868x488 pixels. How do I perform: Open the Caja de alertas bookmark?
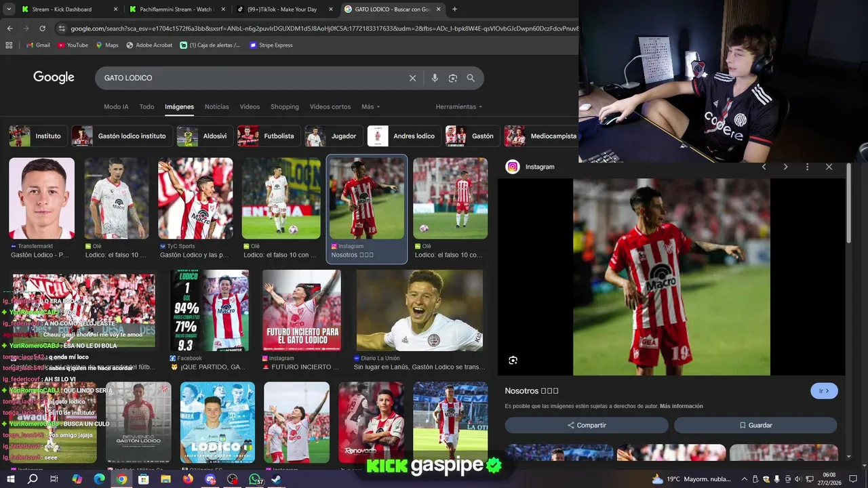[x=210, y=45]
